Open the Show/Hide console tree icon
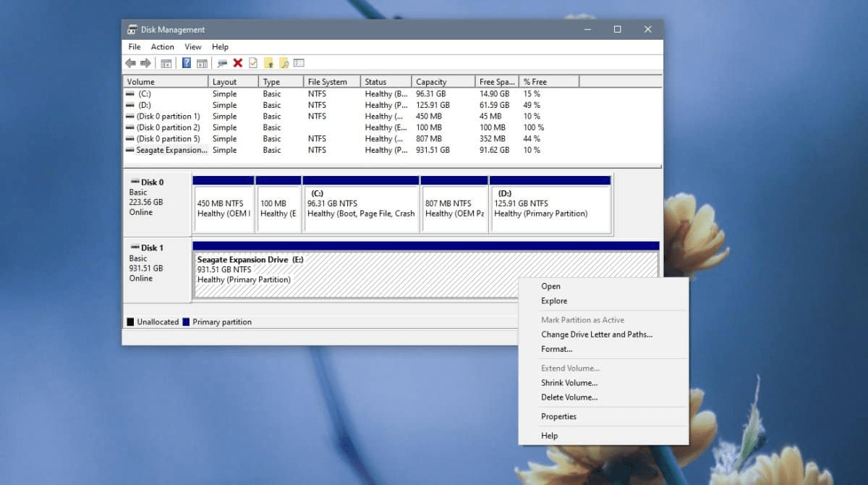 165,63
